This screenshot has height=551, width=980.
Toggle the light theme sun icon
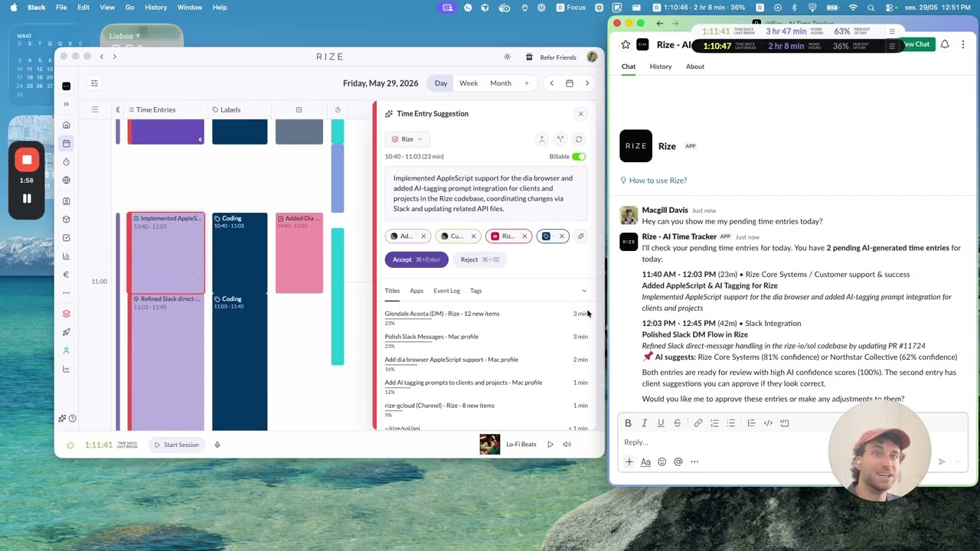(507, 57)
